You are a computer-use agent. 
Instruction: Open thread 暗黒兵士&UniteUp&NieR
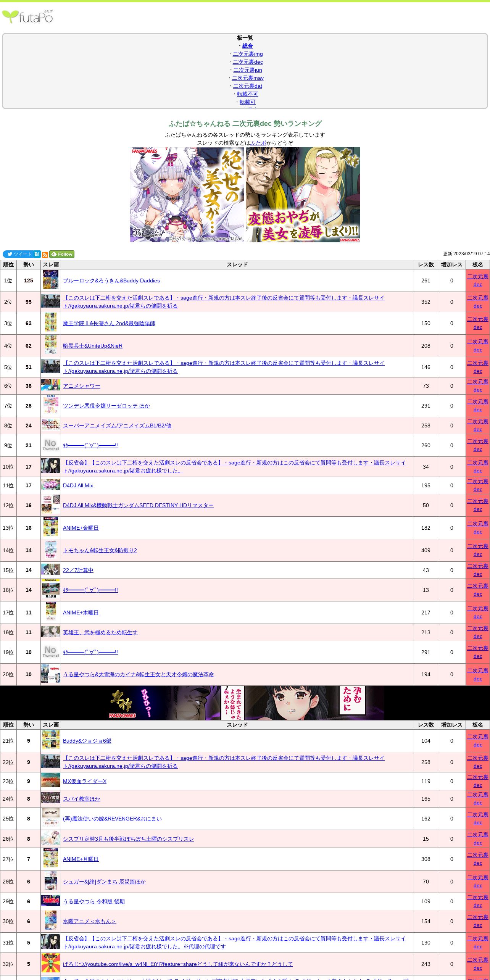coord(93,346)
